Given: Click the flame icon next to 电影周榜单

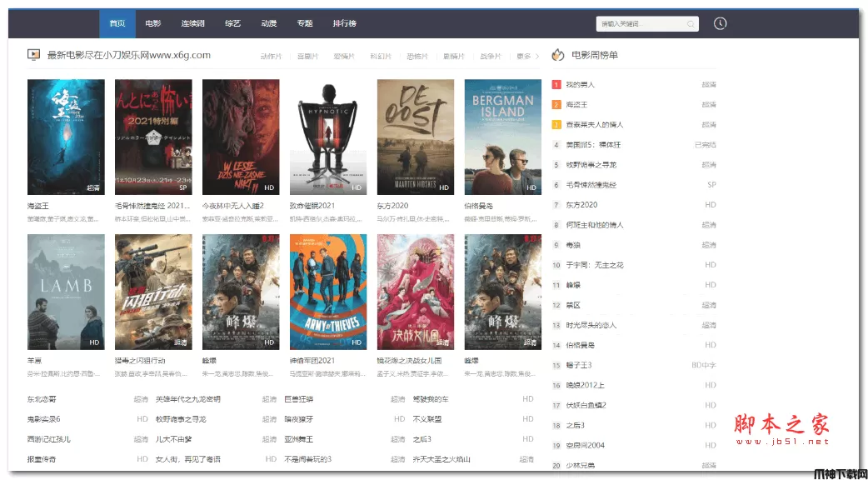Looking at the screenshot, I should 556,53.
